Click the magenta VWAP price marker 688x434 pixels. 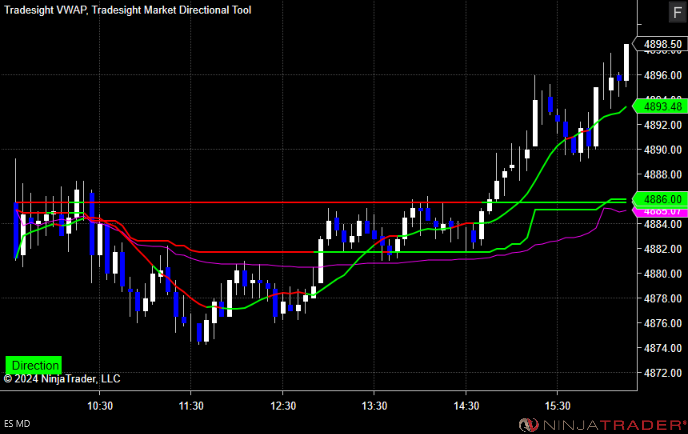click(659, 212)
